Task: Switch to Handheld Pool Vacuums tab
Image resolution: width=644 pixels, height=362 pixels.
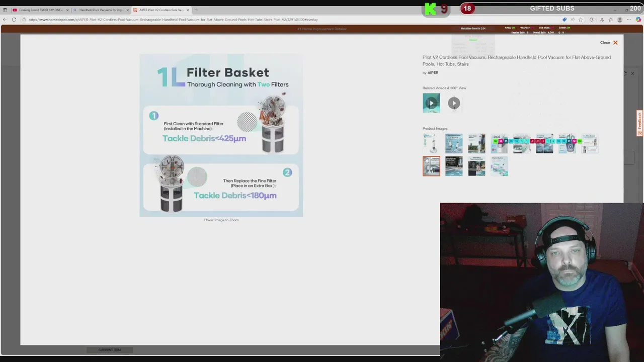Action: (x=101, y=10)
